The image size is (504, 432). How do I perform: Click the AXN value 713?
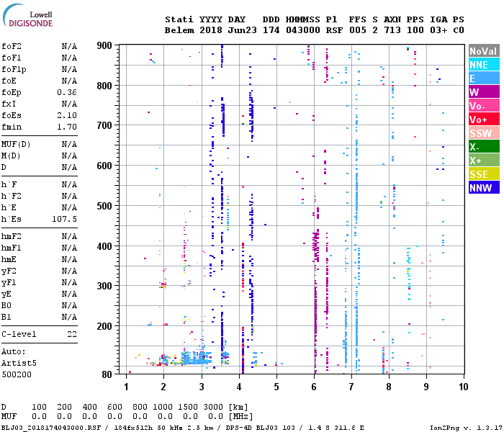[392, 30]
